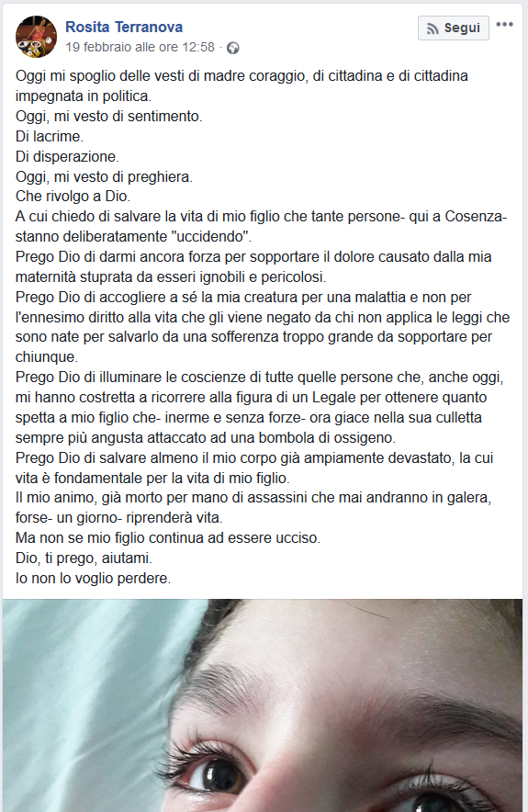Click the line 'Oggi, mi vesto di sentimento.'
The height and width of the screenshot is (812, 528).
tap(108, 116)
